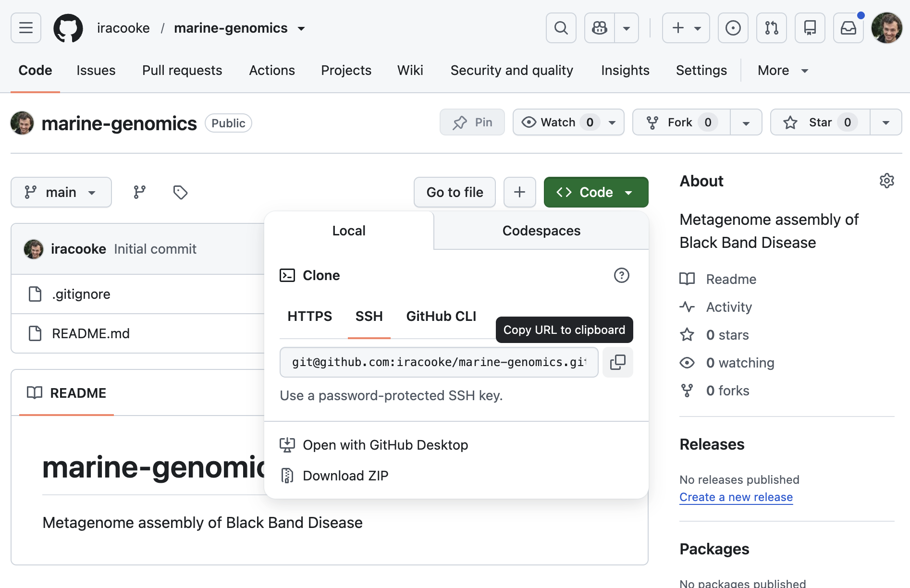Open the issues circle icon in the header

tap(733, 28)
